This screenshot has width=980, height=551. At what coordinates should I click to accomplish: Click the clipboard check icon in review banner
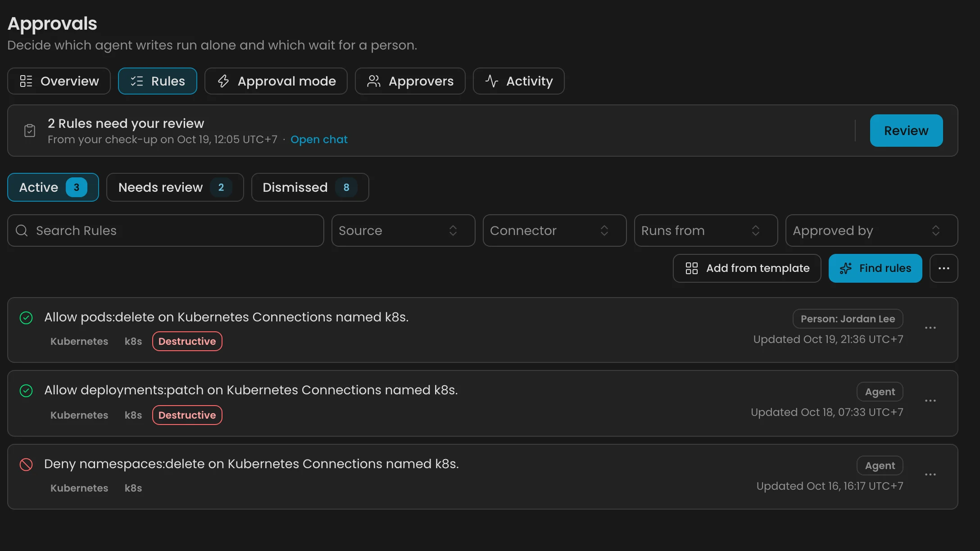[x=30, y=131]
